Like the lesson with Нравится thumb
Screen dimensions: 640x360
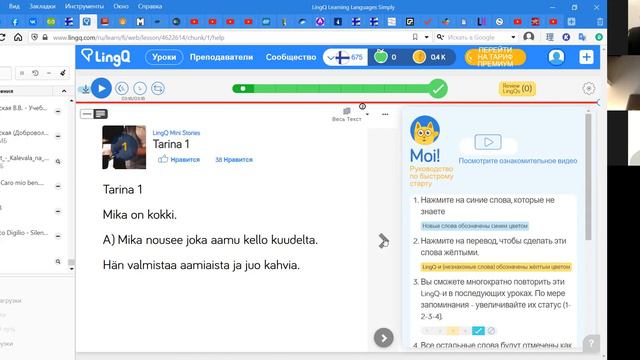(179, 159)
